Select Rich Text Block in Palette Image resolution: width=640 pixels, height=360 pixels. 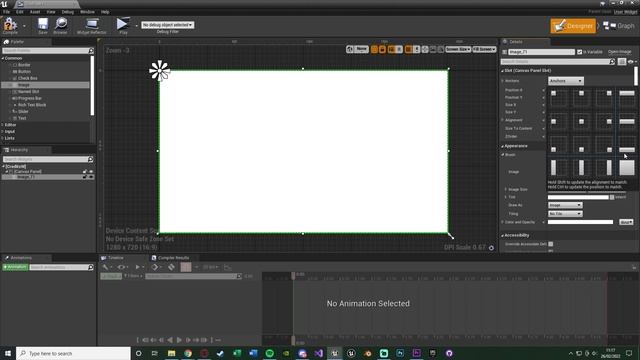32,105
